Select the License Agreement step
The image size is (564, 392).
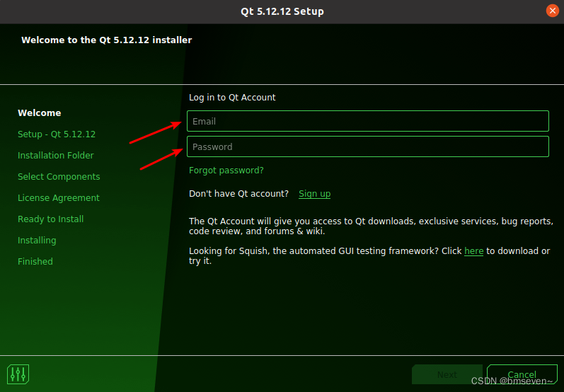[59, 198]
